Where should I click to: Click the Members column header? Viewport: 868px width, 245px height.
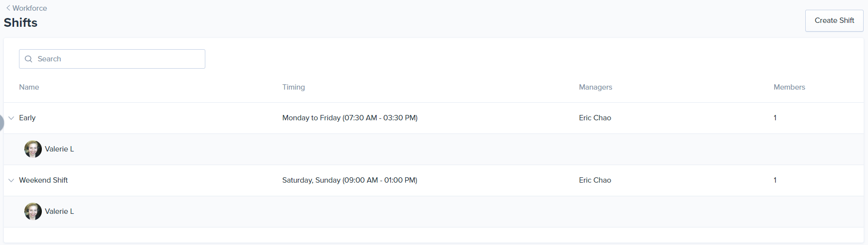(789, 87)
